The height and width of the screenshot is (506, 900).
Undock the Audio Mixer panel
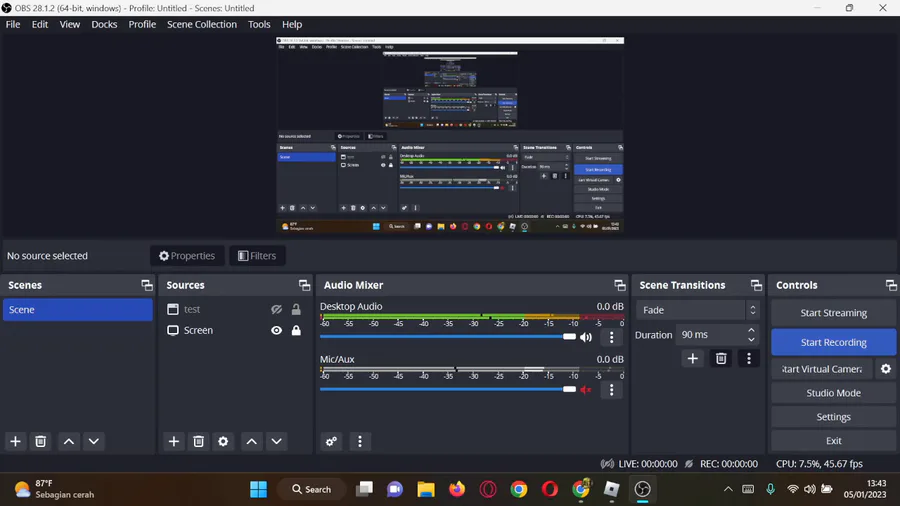[619, 285]
